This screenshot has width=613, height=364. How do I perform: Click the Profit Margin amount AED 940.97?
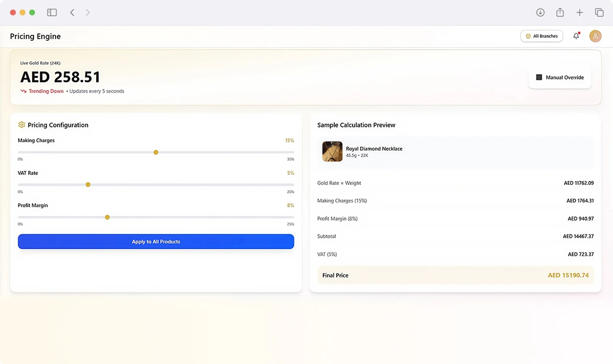point(581,219)
